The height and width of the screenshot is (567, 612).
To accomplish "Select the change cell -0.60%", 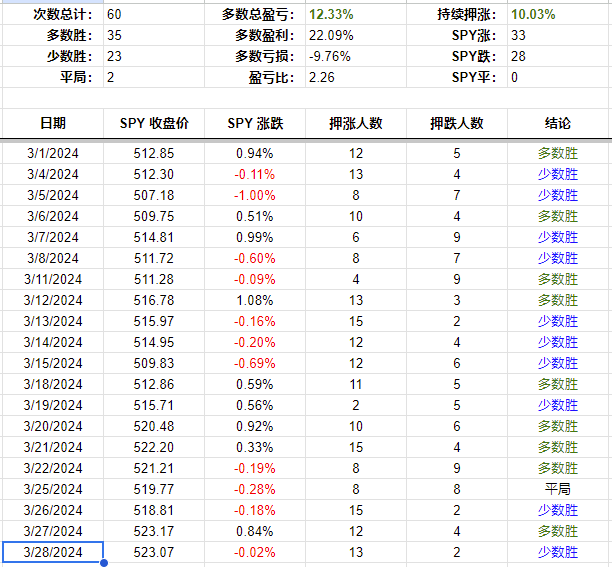I will pos(255,258).
